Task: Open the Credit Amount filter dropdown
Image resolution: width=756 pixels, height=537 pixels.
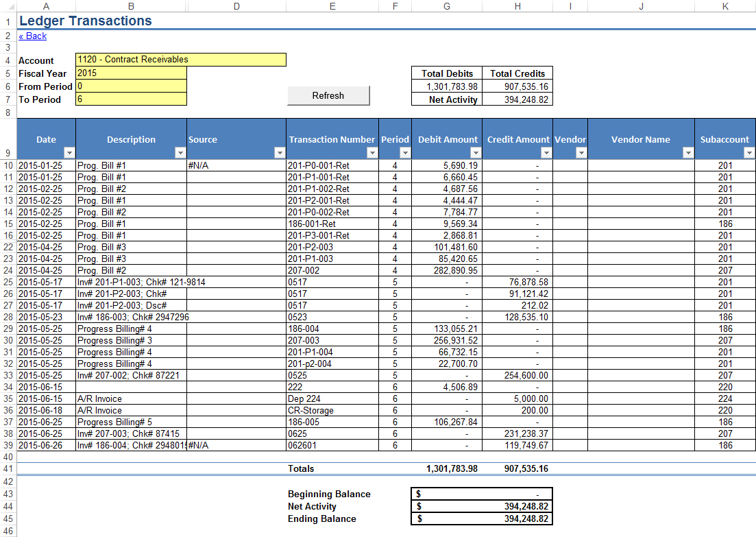Action: point(546,153)
